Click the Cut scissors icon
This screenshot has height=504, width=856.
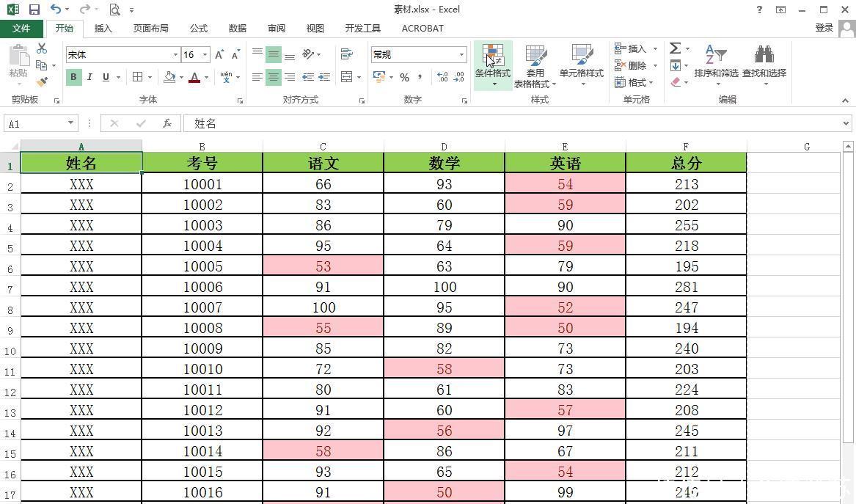[x=42, y=48]
